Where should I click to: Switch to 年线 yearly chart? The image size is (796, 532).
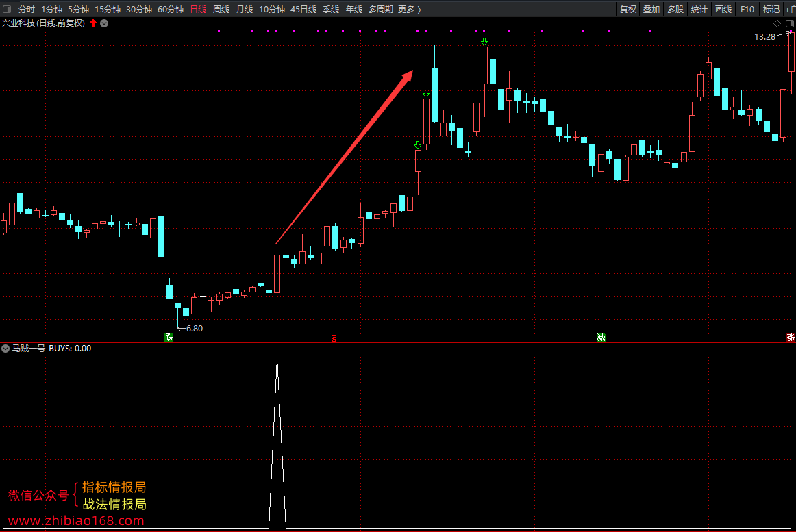pyautogui.click(x=354, y=9)
